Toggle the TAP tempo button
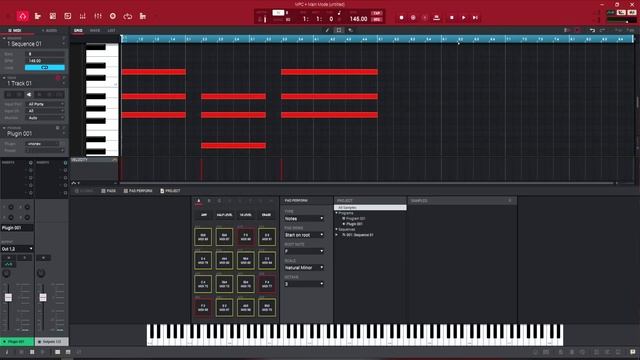This screenshot has height=360, width=640. point(376,13)
